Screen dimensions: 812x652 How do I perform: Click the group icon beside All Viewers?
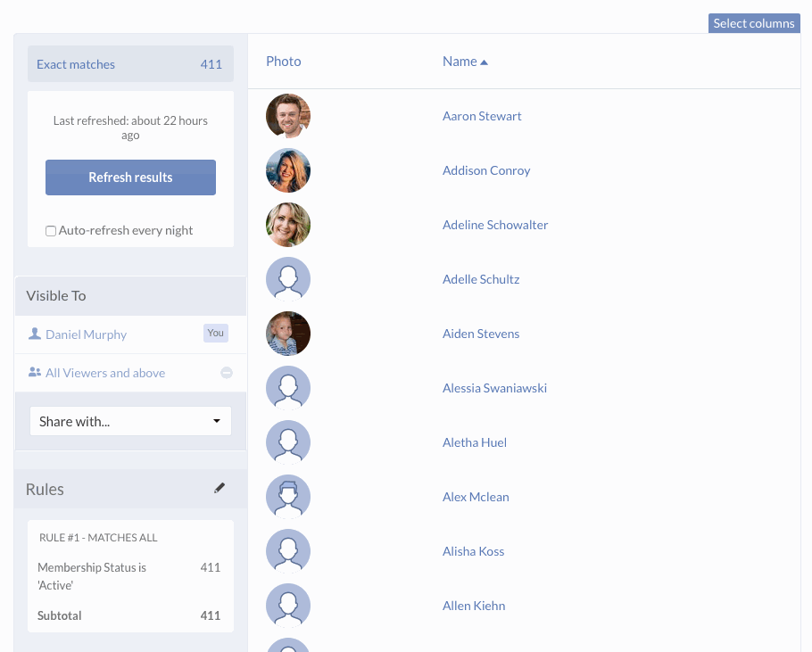click(35, 372)
